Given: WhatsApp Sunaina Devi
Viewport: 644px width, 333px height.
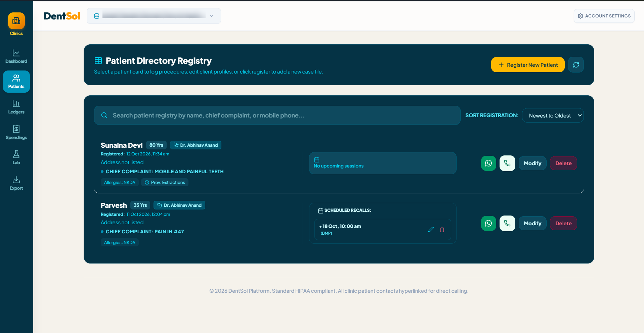Looking at the screenshot, I should (x=488, y=163).
